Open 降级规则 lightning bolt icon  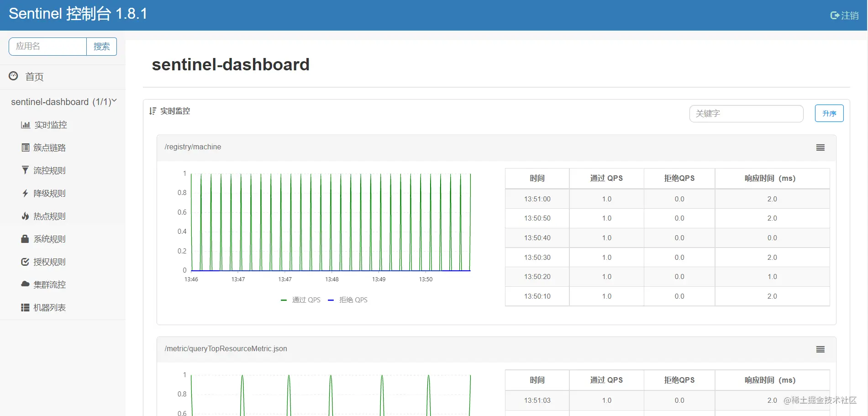pyautogui.click(x=25, y=193)
